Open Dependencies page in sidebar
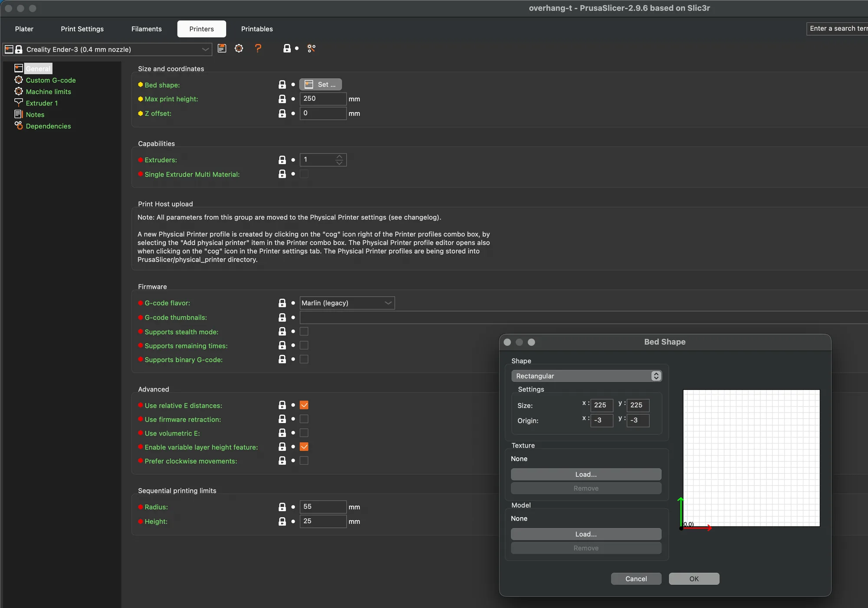Image resolution: width=868 pixels, height=608 pixels. (48, 126)
